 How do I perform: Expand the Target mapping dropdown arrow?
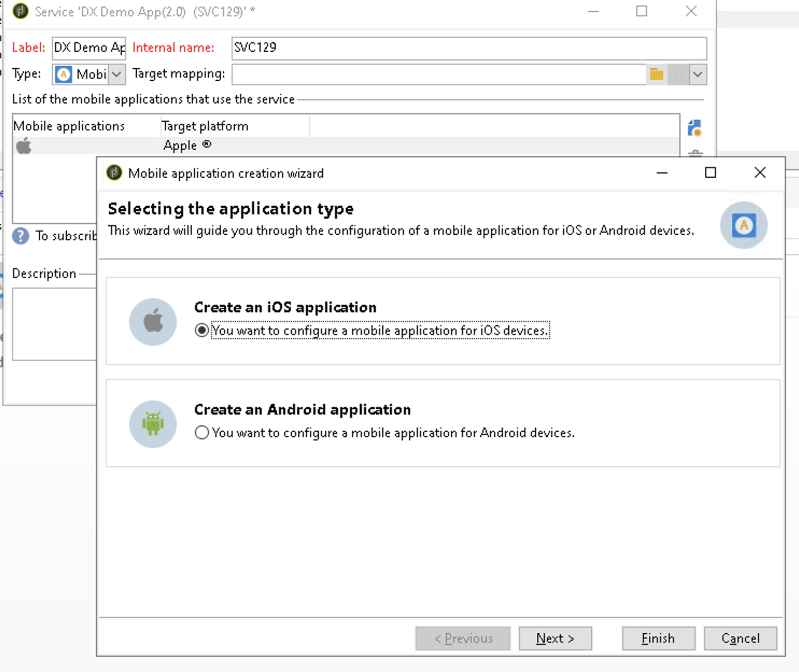coord(698,74)
